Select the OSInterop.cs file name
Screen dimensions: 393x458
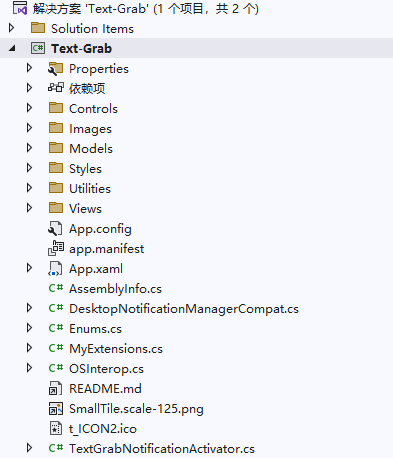pyautogui.click(x=106, y=369)
